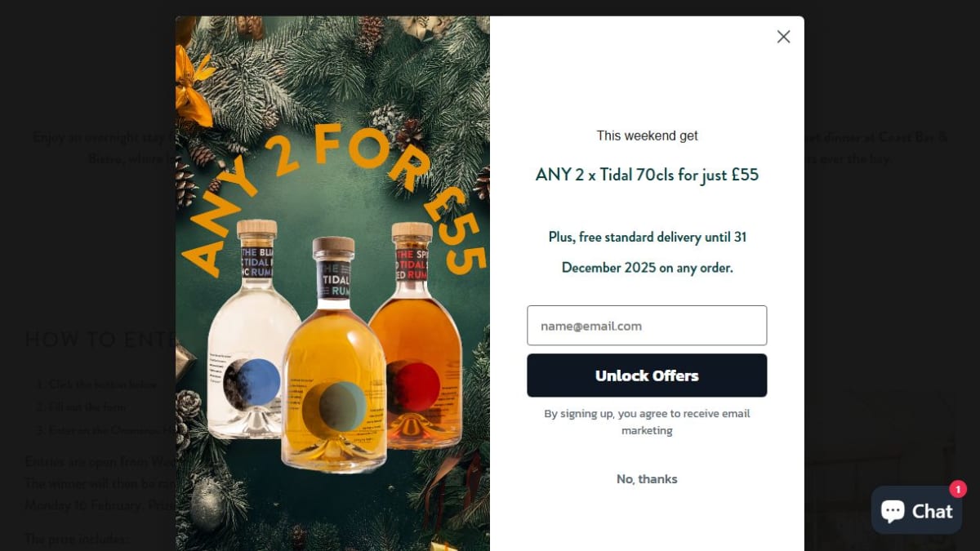Viewport: 980px width, 551px height.
Task: Decline the offer with No, thanks
Action: [x=647, y=479]
